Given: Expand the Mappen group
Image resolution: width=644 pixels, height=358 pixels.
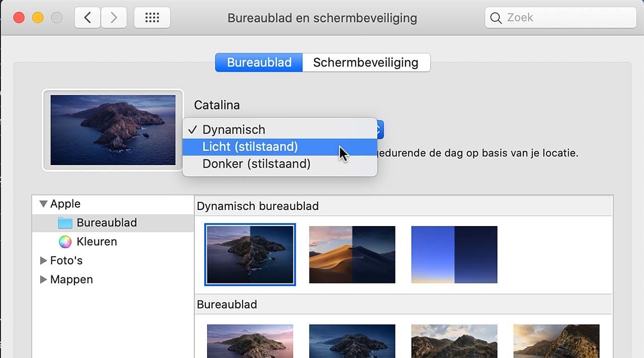Looking at the screenshot, I should 43,279.
